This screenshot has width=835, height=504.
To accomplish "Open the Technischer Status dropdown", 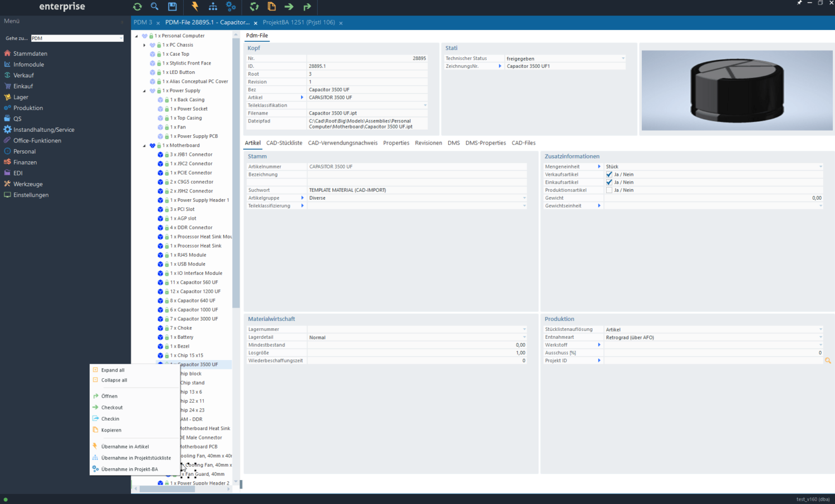I will [623, 58].
